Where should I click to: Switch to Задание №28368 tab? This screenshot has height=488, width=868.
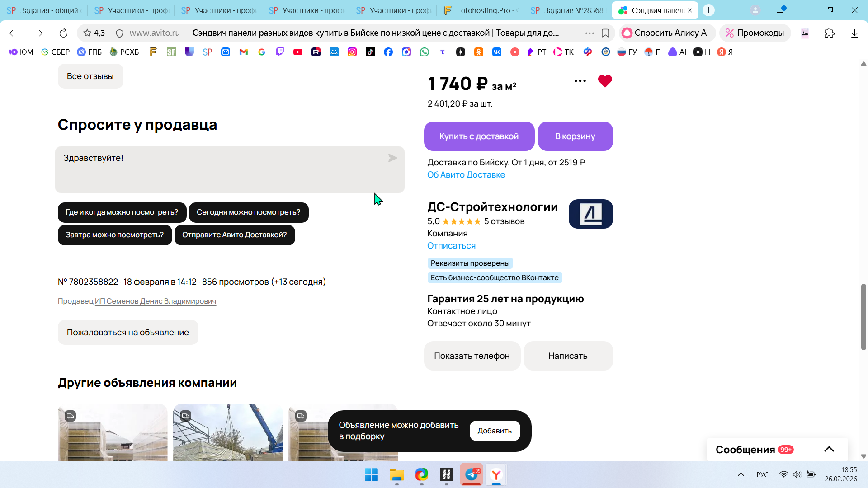(x=568, y=10)
